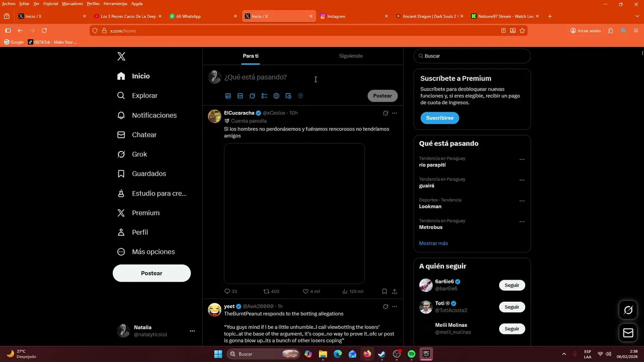
Task: Select the Para ti timeline tab
Action: (251, 56)
